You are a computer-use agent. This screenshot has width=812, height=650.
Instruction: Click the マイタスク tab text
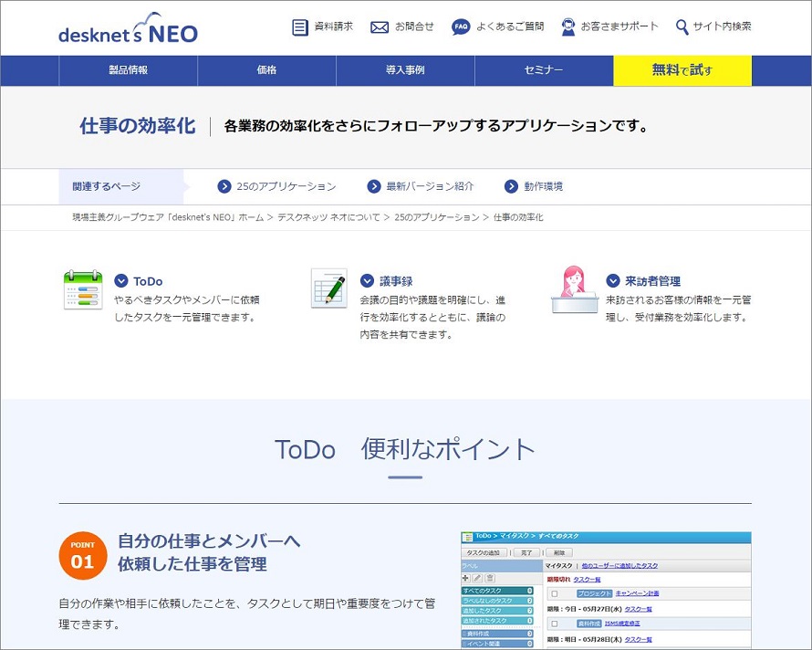558,566
